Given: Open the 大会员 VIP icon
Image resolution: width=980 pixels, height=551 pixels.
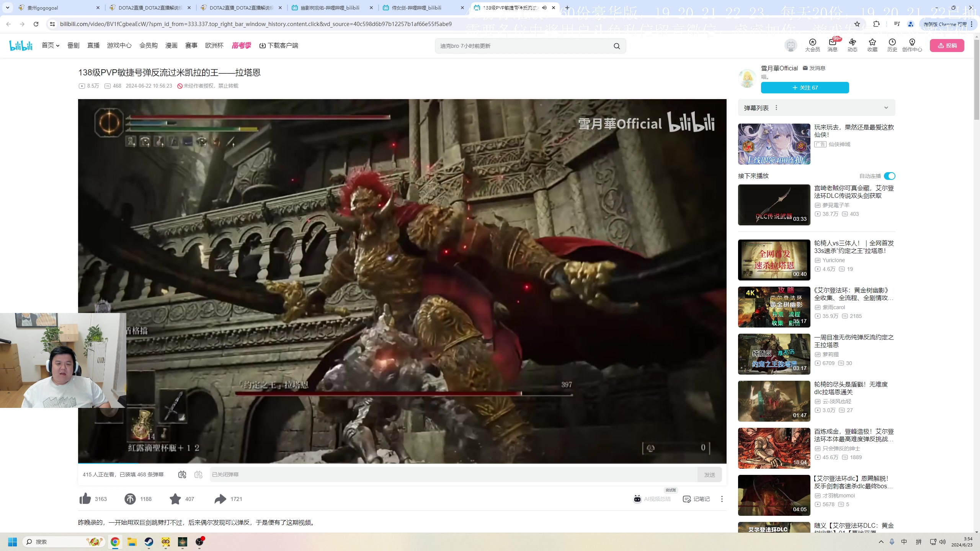Looking at the screenshot, I should (x=812, y=45).
